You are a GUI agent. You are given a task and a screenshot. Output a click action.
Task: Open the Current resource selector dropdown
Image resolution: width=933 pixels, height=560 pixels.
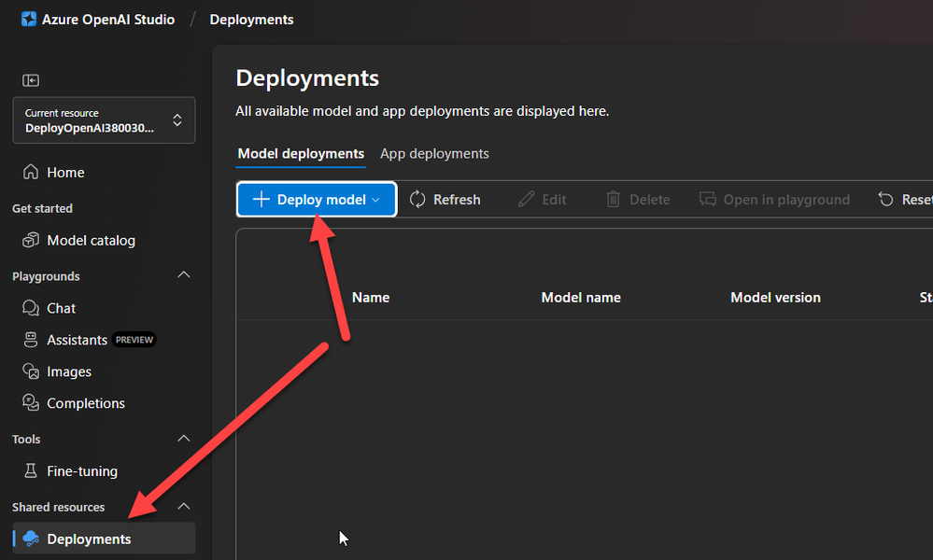104,120
